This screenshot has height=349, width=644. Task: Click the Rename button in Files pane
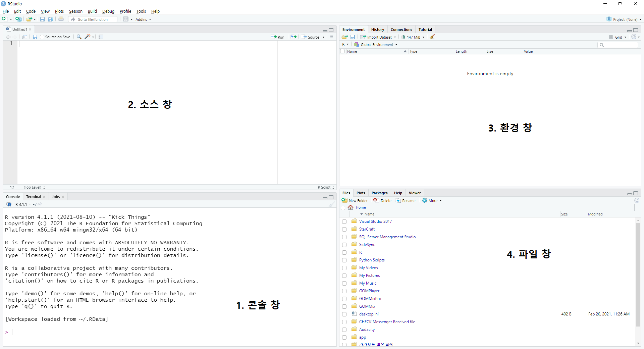[406, 200]
